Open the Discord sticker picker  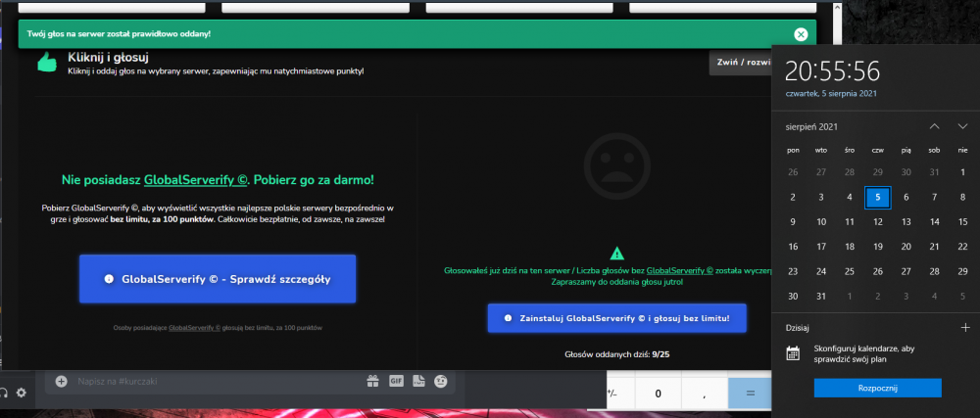coord(418,381)
